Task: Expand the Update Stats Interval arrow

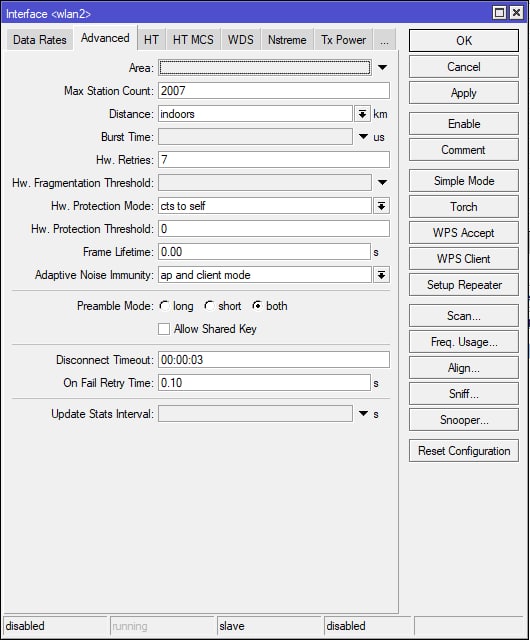Action: [x=363, y=413]
